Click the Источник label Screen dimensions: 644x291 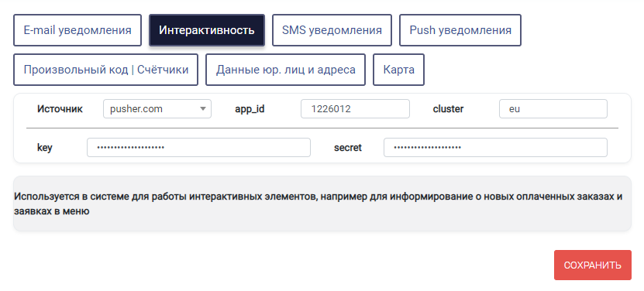[60, 109]
